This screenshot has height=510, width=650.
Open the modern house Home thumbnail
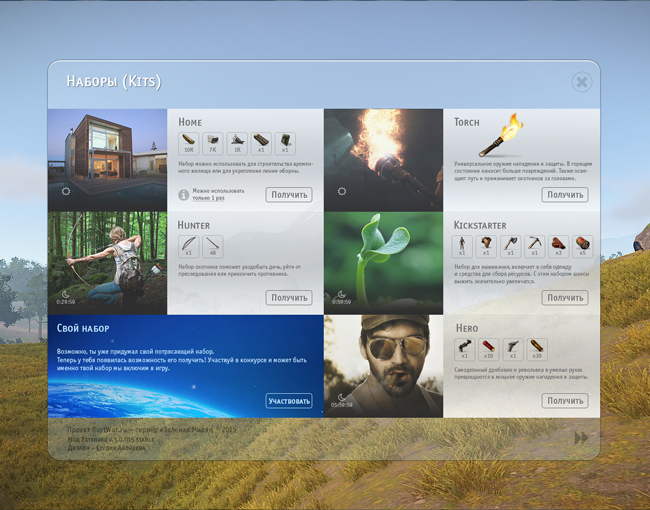[107, 160]
